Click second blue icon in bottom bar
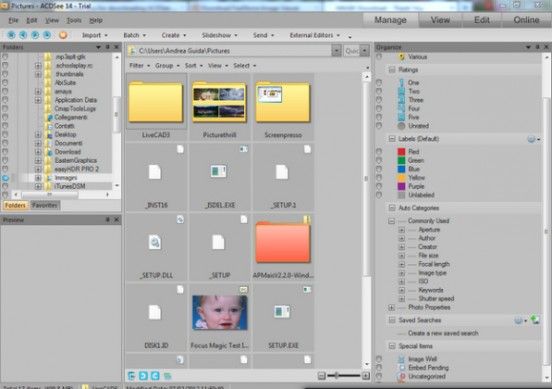552x389 pixels. point(143,376)
